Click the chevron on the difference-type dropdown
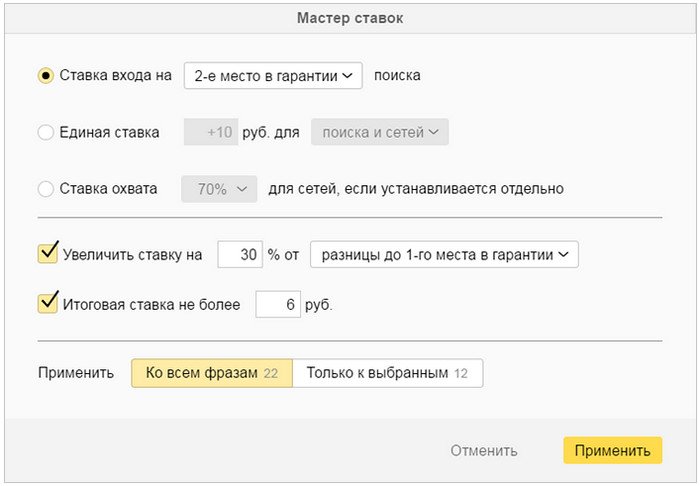 (x=563, y=255)
